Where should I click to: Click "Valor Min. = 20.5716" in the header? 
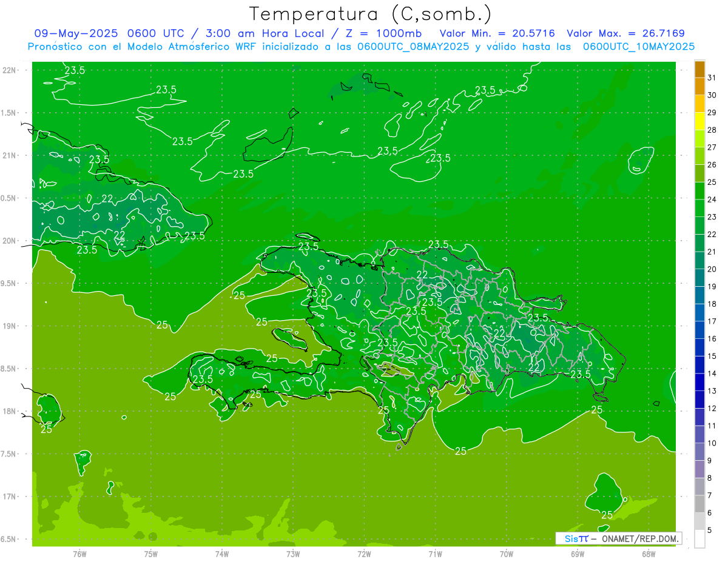pyautogui.click(x=497, y=33)
